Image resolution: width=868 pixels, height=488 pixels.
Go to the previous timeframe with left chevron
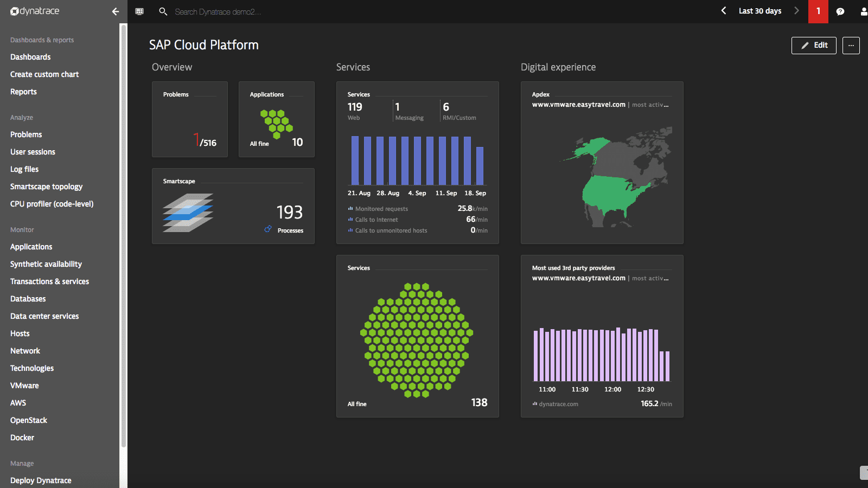(x=723, y=11)
